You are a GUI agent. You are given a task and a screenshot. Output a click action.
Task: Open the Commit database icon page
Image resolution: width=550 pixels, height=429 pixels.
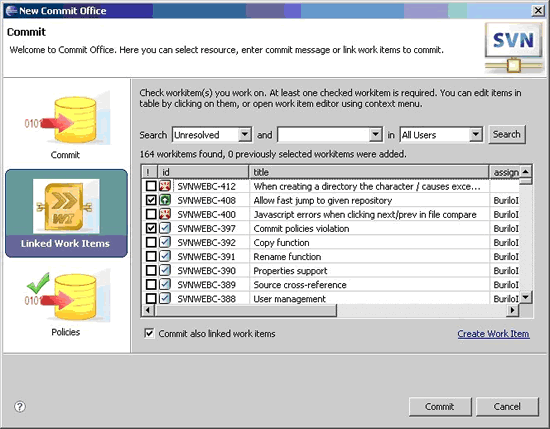click(x=67, y=119)
